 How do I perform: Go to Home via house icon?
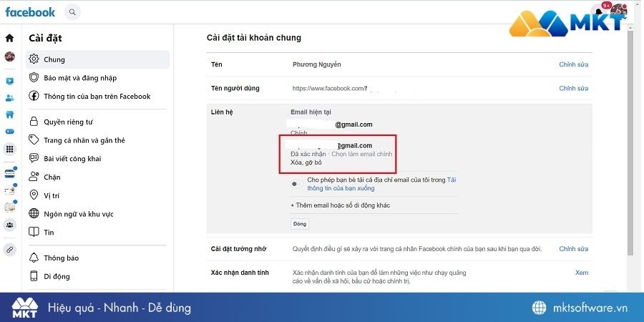coord(9,38)
